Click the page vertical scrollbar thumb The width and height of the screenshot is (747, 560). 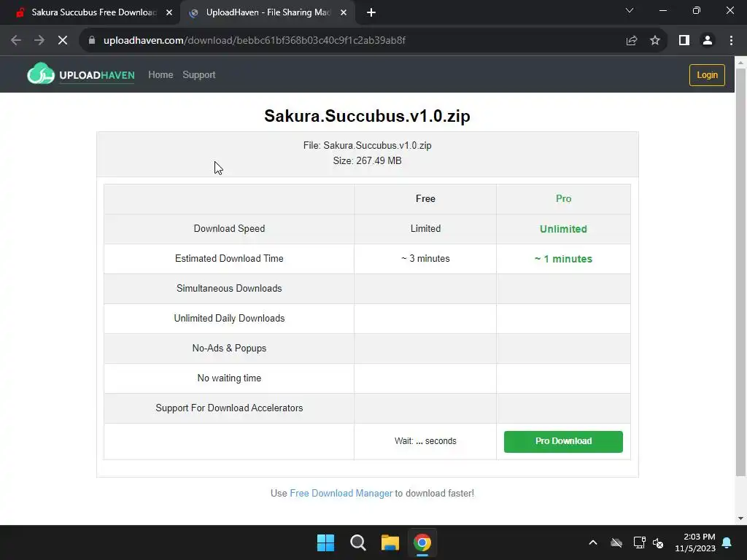[740, 271]
